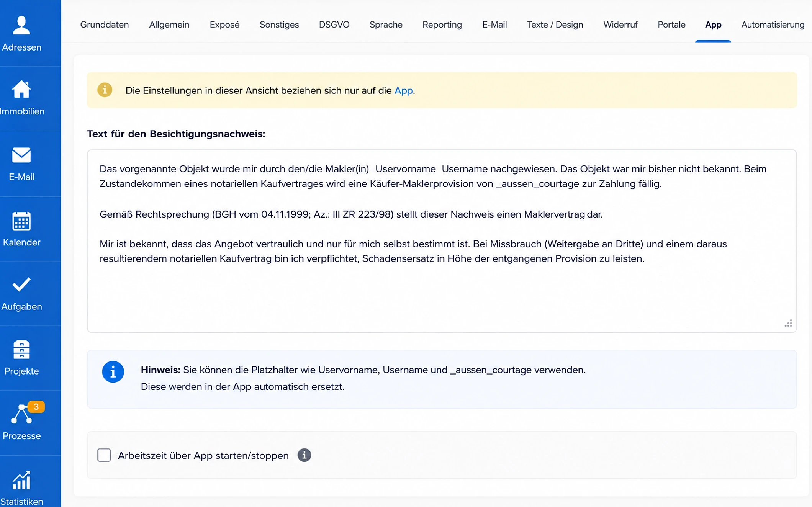The image size is (812, 507).
Task: Click the orange badge showing 3 on Prozesse
Action: click(x=36, y=407)
